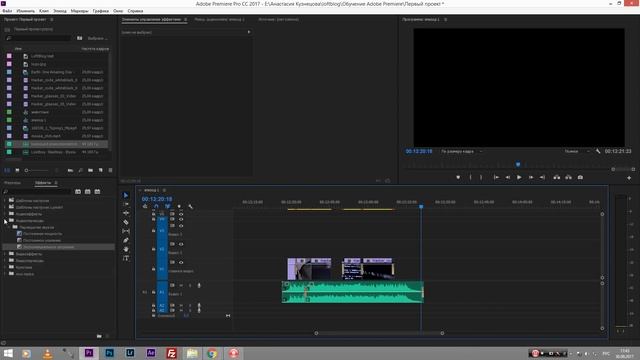Select the Hand tool

126,249
